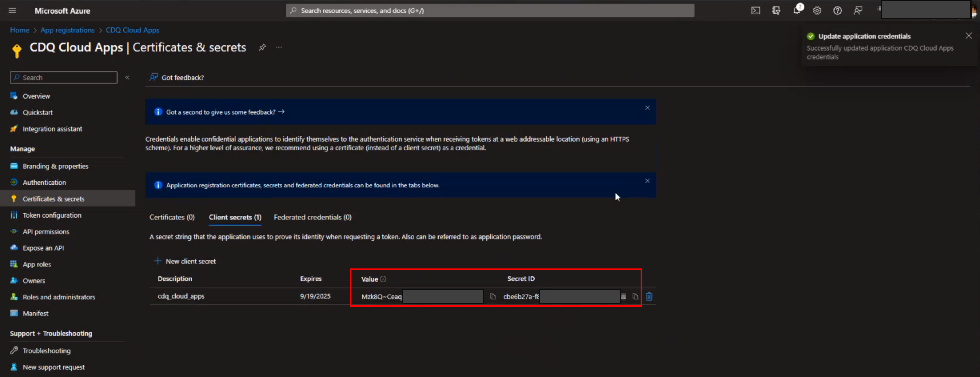
Task: Click the 9/19/2025 expiry cell
Action: click(315, 296)
